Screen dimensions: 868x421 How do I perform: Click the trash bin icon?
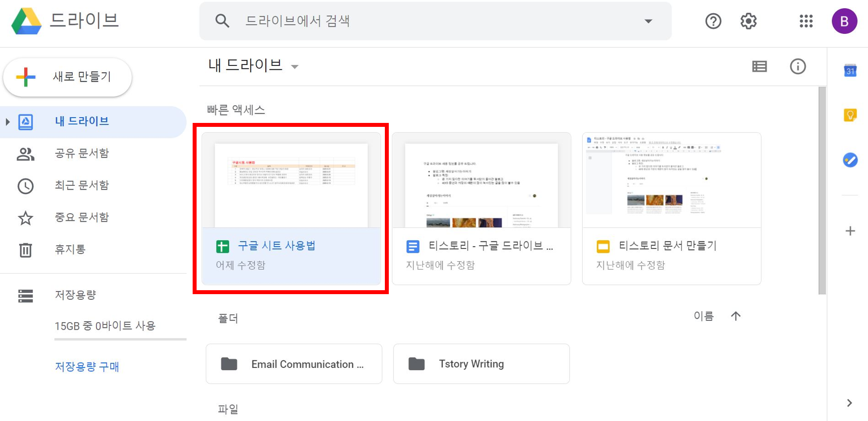pos(25,250)
